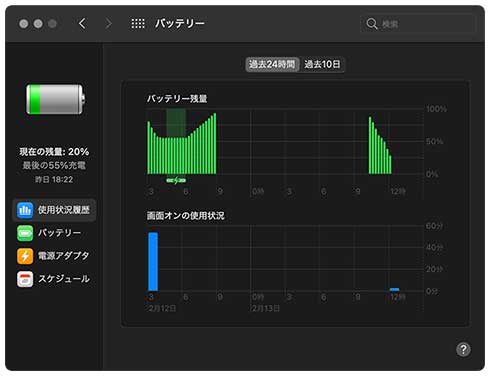The image size is (490, 376).
Task: Click the magnifier icon in the search box
Action: tap(372, 24)
